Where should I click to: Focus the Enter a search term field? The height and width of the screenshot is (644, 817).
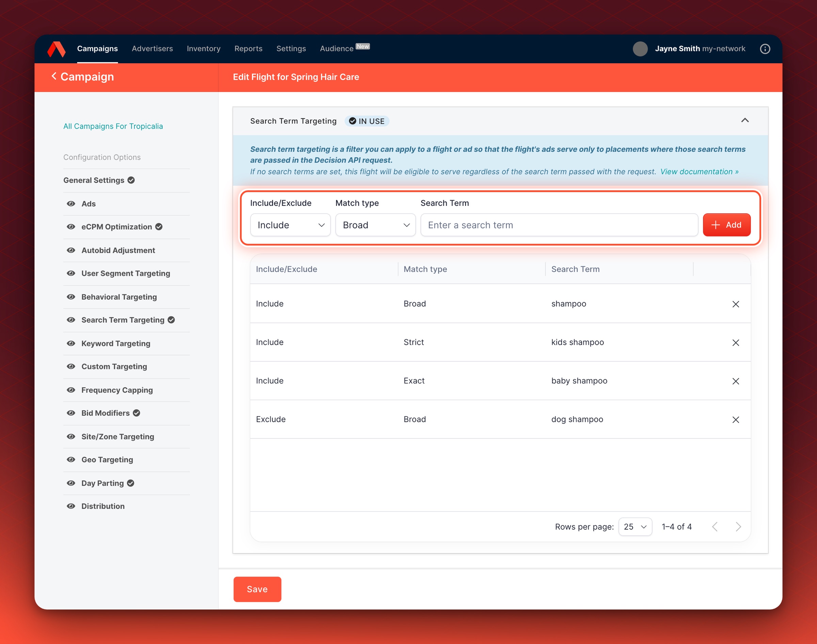559,225
